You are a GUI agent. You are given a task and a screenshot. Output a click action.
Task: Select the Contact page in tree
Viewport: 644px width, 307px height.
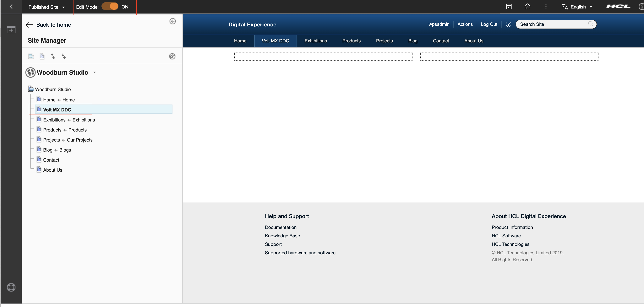(x=51, y=160)
